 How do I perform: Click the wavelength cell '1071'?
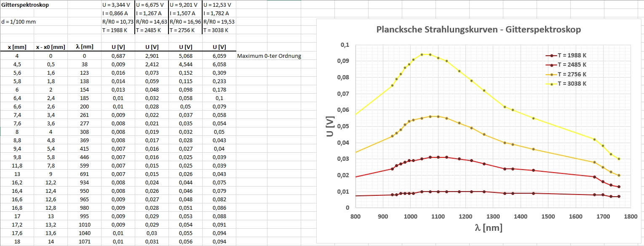84,241
